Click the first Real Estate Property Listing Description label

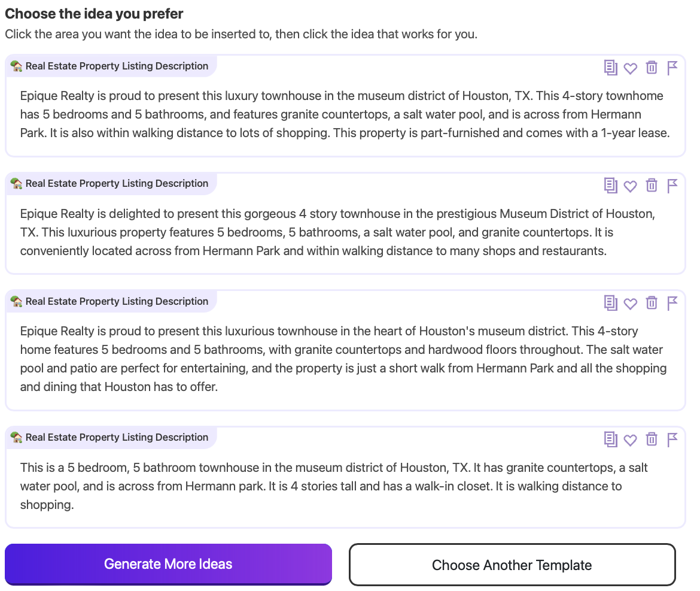(x=111, y=66)
